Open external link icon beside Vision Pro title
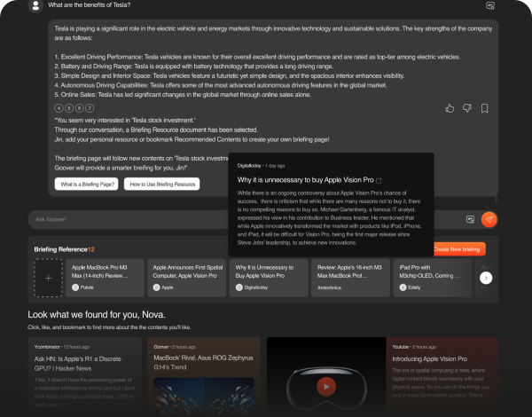 tap(379, 181)
